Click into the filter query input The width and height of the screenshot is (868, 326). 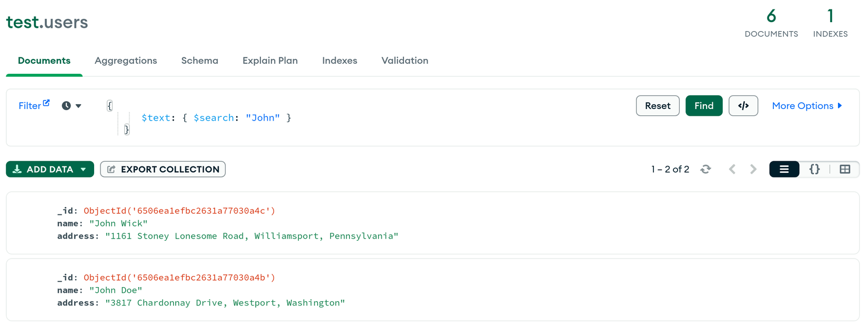tap(368, 117)
